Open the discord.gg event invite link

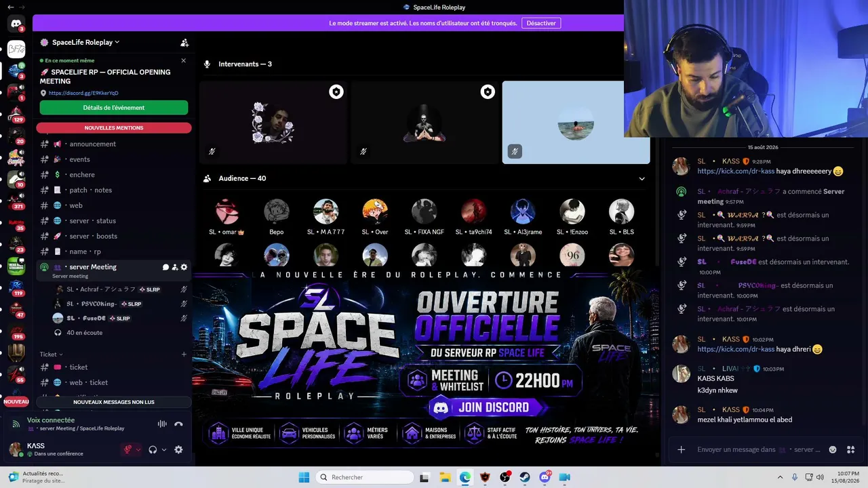83,93
